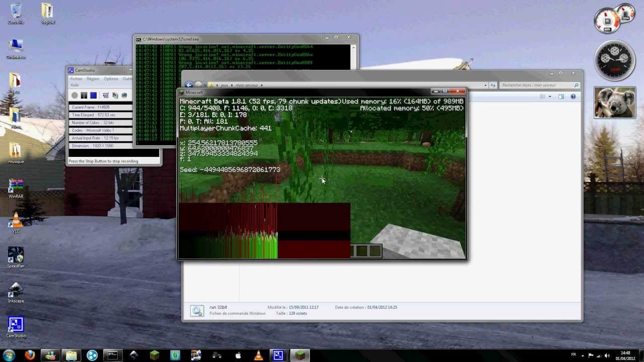This screenshot has width=644, height=362.
Task: Refresh the Explorer folder view
Action: point(494,85)
